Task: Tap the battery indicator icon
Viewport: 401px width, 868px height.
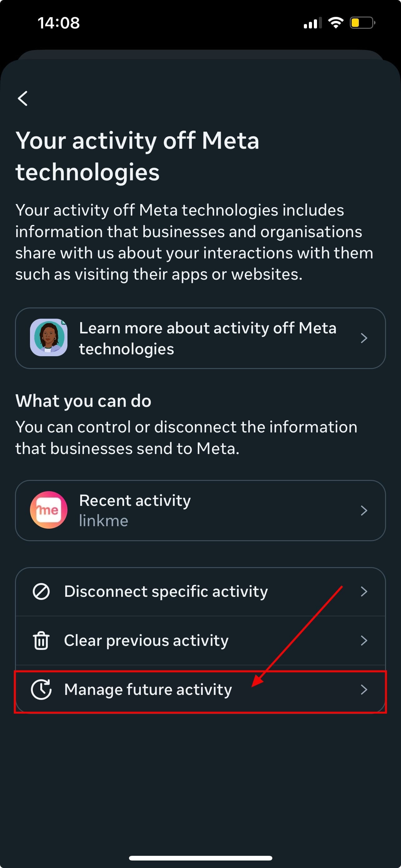Action: [362, 23]
